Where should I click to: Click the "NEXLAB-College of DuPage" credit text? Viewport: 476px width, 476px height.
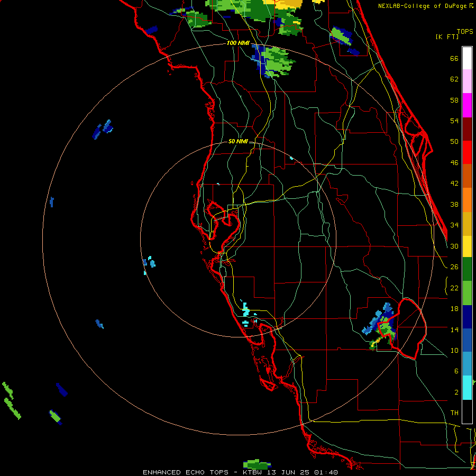(x=423, y=6)
